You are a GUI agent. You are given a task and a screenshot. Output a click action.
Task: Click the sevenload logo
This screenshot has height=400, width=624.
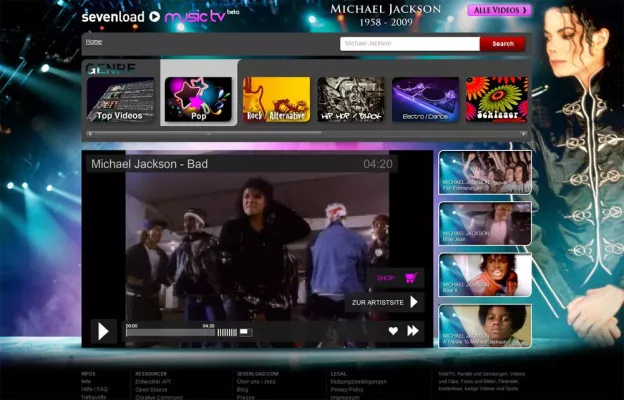pyautogui.click(x=115, y=16)
